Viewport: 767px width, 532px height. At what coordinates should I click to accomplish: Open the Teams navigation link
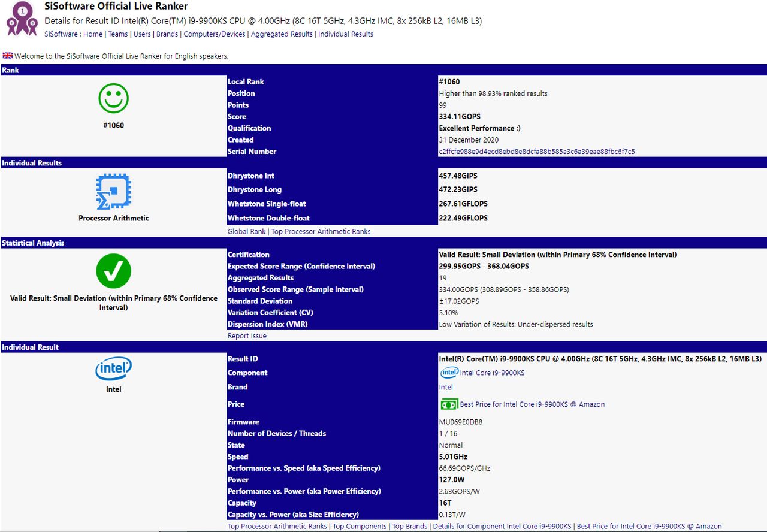[x=118, y=34]
